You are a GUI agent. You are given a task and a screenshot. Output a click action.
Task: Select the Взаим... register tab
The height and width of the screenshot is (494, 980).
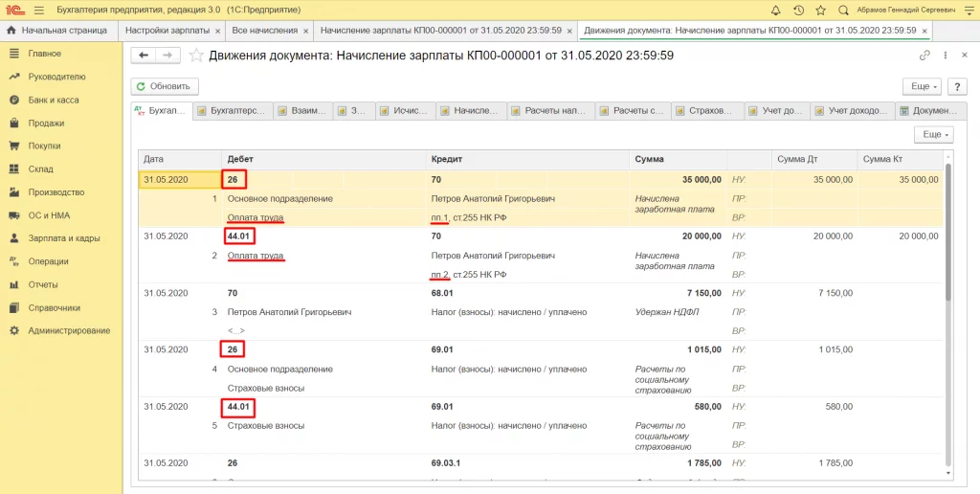(x=303, y=111)
